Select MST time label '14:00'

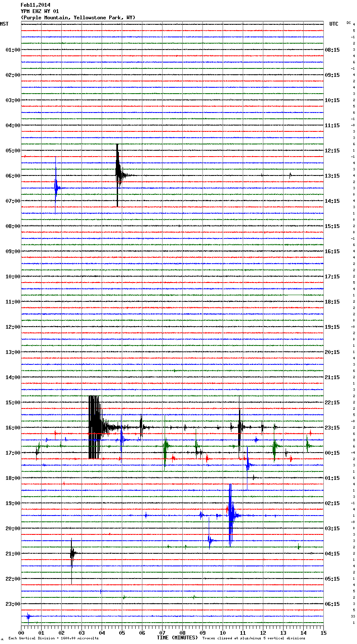[13, 377]
